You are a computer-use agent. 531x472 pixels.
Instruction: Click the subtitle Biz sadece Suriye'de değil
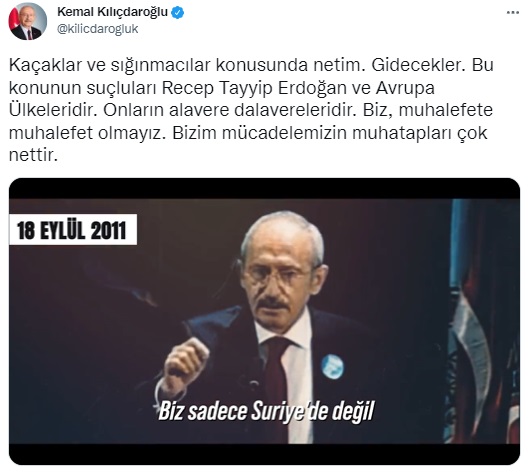point(266,411)
